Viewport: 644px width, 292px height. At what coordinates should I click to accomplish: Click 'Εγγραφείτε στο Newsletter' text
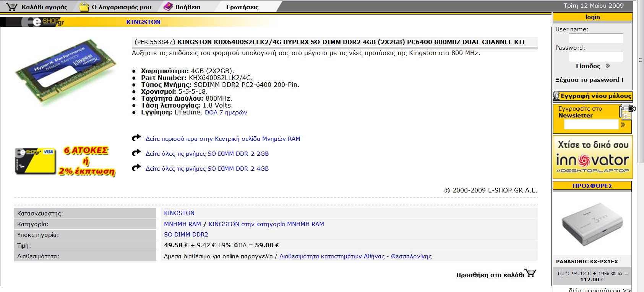pos(580,112)
